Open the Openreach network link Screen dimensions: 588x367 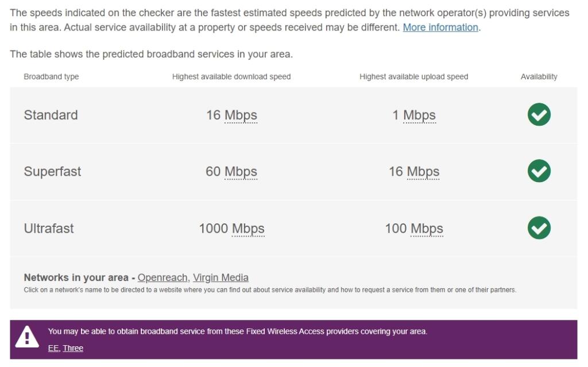pyautogui.click(x=163, y=278)
